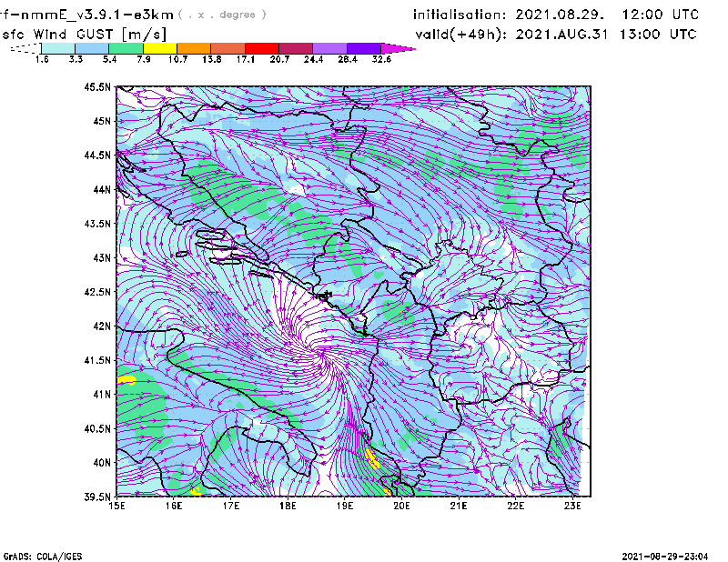Click the 44N latitude label

click(x=102, y=189)
